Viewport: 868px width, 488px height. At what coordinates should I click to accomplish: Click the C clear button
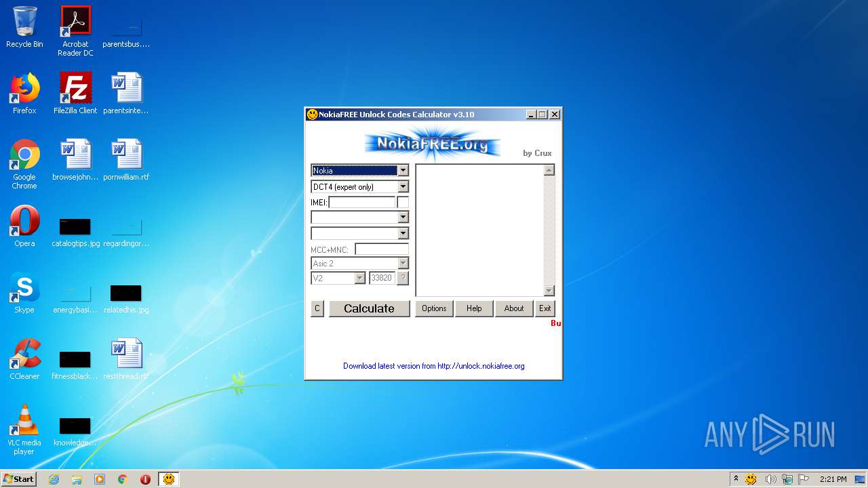[317, 308]
